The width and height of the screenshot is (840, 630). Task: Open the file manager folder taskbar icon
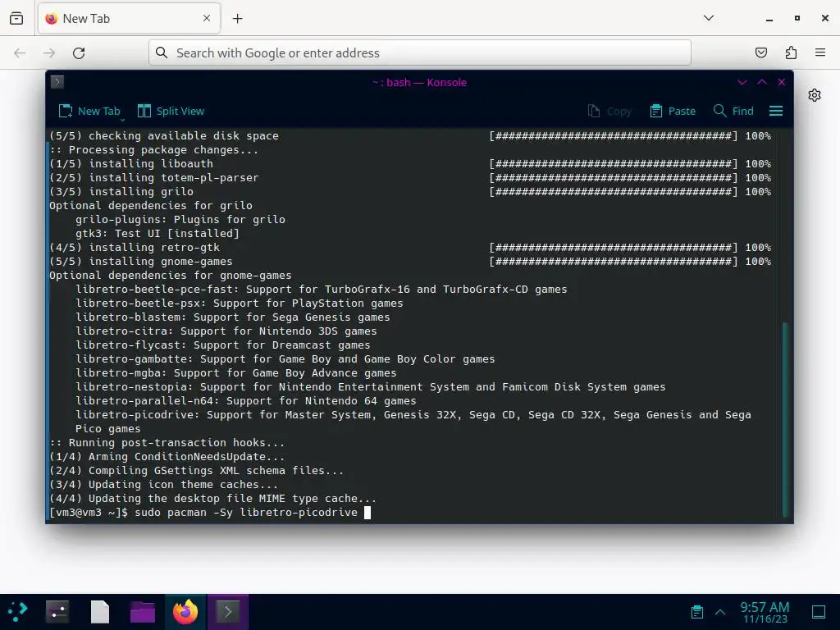[143, 611]
